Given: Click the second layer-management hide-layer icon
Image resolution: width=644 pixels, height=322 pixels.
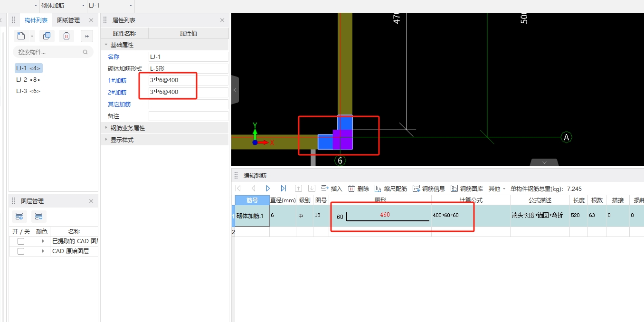Looking at the screenshot, I should pyautogui.click(x=38, y=217).
